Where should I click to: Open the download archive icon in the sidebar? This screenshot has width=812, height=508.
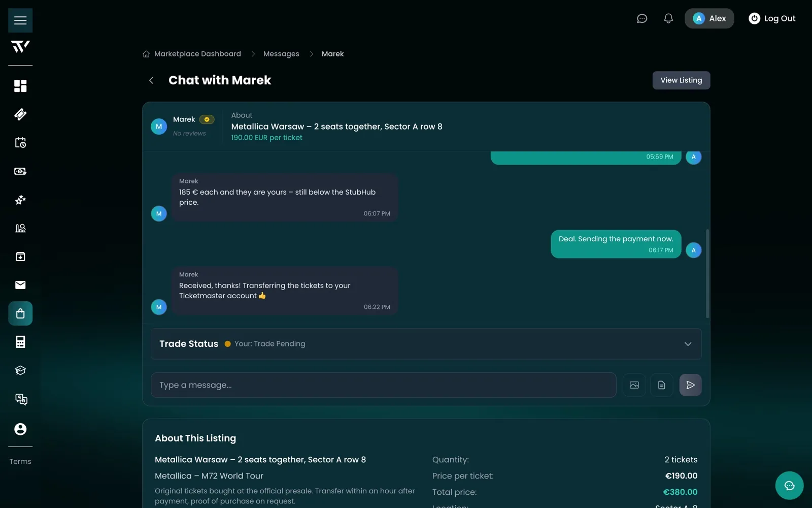[20, 257]
